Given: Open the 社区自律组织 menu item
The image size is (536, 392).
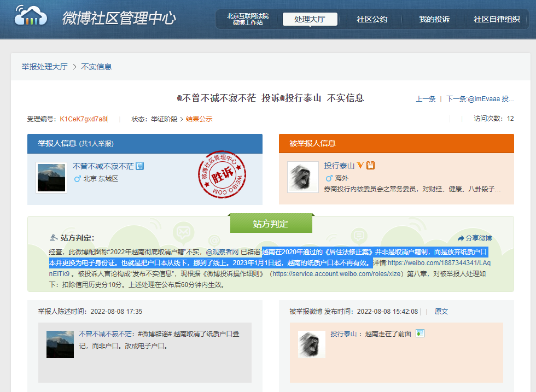Looking at the screenshot, I should pos(497,19).
